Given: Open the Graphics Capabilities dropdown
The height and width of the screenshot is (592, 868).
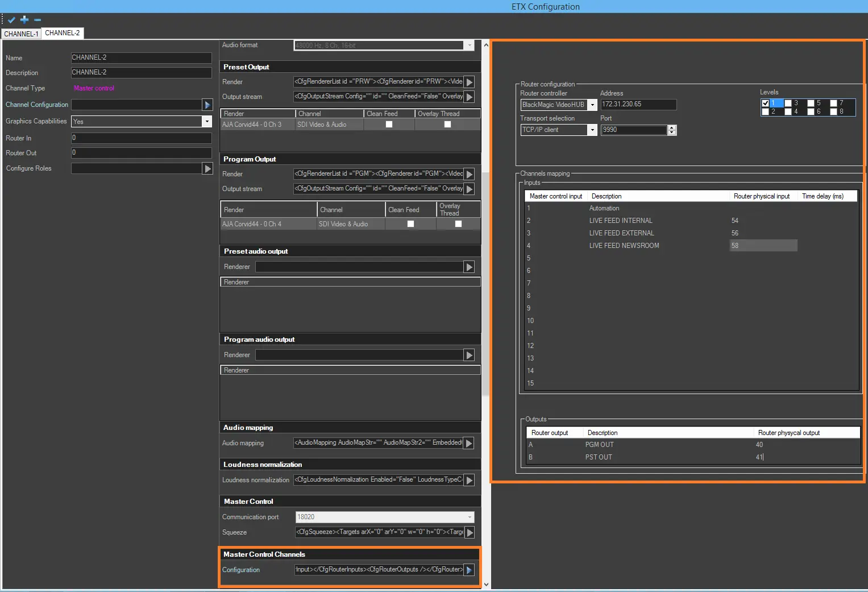Looking at the screenshot, I should click(x=207, y=121).
